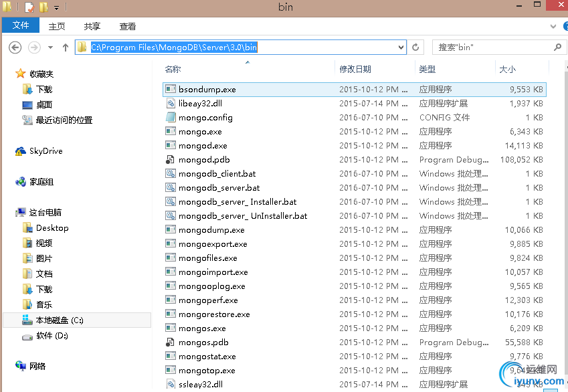The image size is (568, 392).
Task: Select the libeay32.dll file icon
Action: [170, 103]
